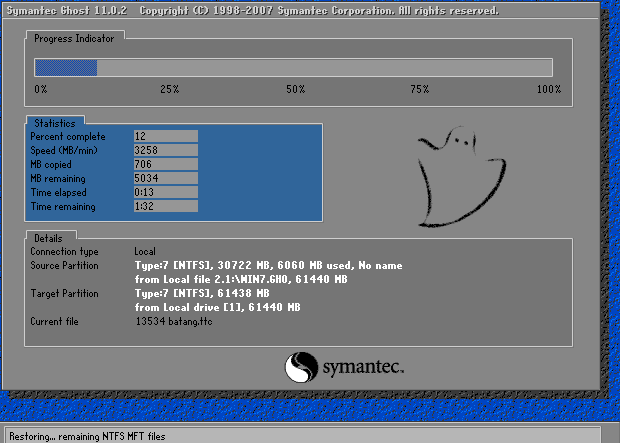Click the Details group label

click(x=48, y=239)
